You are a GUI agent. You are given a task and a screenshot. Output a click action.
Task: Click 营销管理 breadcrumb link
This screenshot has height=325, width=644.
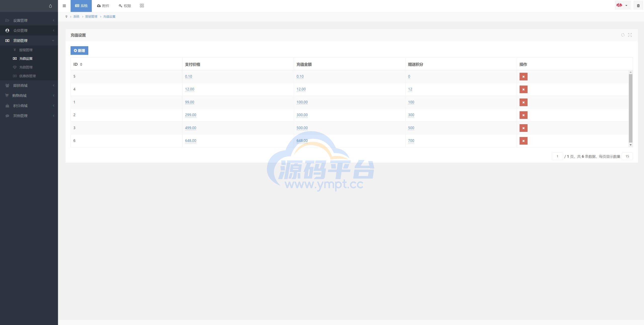pyautogui.click(x=91, y=17)
